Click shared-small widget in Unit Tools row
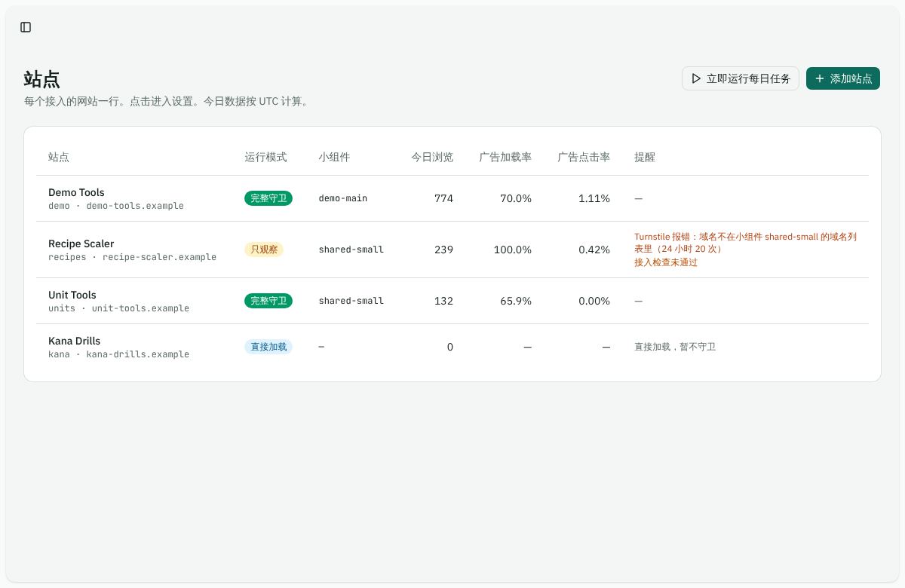Image resolution: width=905 pixels, height=588 pixels. click(x=351, y=301)
